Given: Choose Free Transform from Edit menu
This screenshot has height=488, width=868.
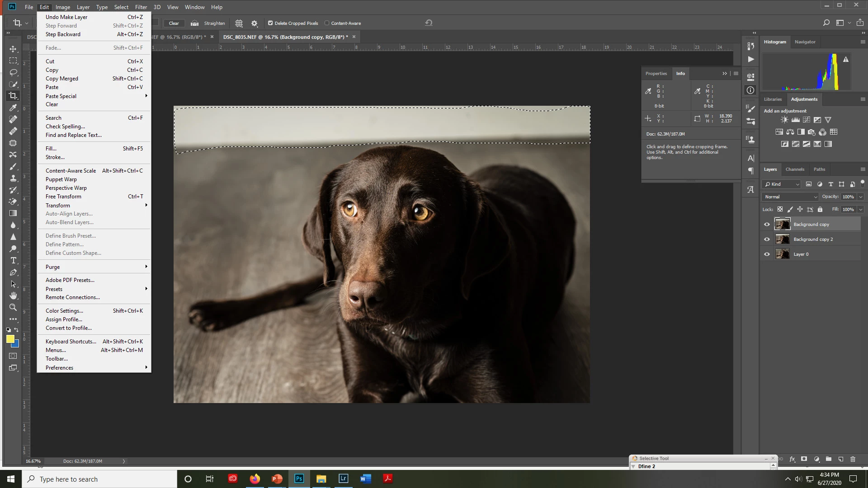Looking at the screenshot, I should tap(63, 197).
